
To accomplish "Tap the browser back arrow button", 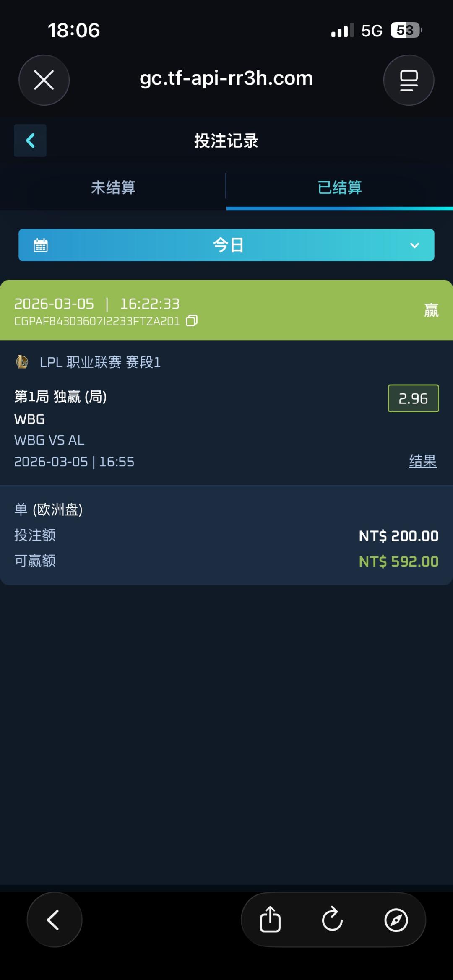I will [54, 920].
